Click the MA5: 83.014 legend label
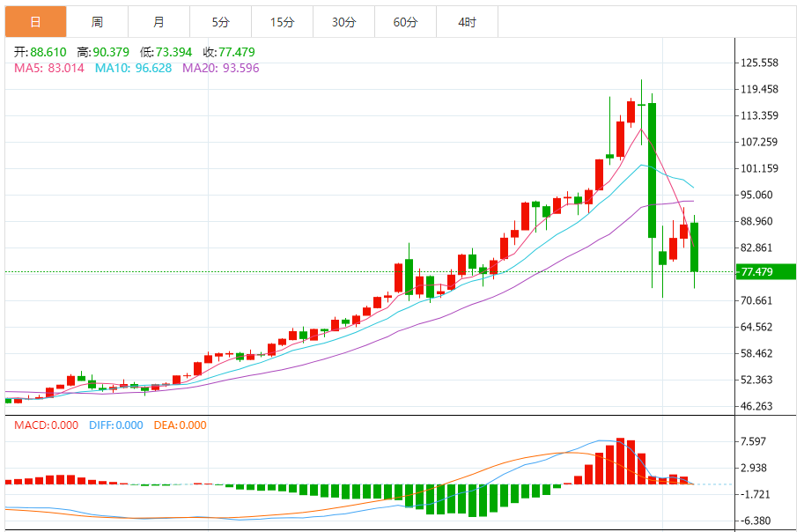The width and height of the screenshot is (804, 532). [49, 68]
